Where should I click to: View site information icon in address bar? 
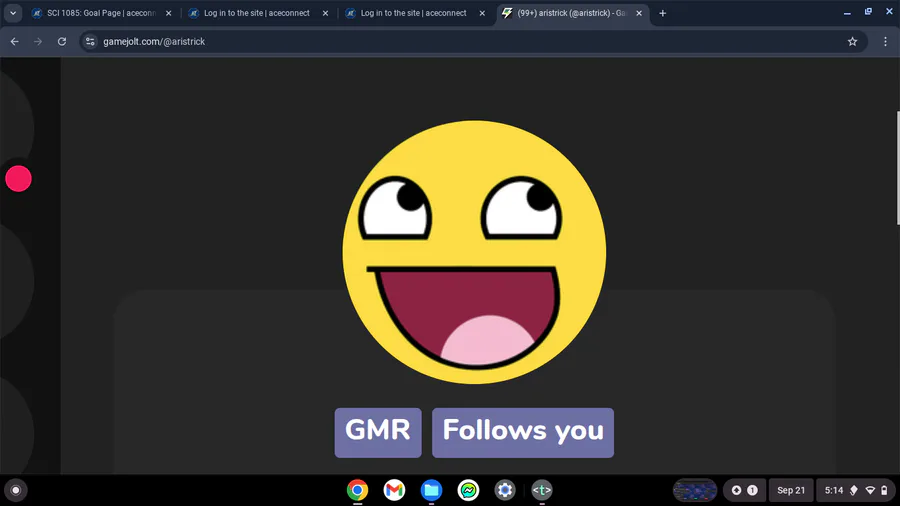pyautogui.click(x=90, y=41)
